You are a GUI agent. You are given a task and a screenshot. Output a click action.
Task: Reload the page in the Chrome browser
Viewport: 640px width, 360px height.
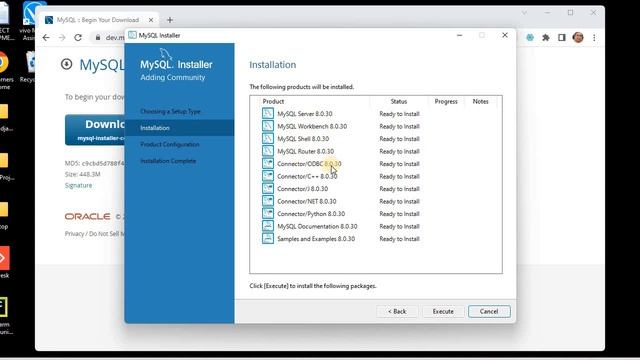78,38
